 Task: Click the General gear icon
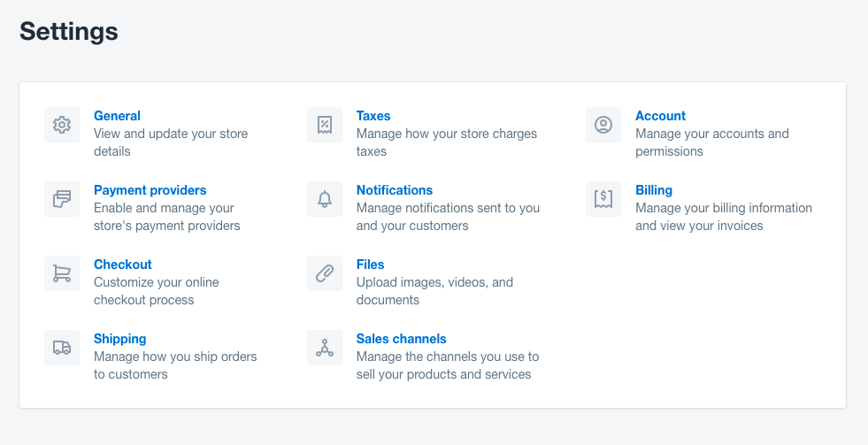click(62, 125)
